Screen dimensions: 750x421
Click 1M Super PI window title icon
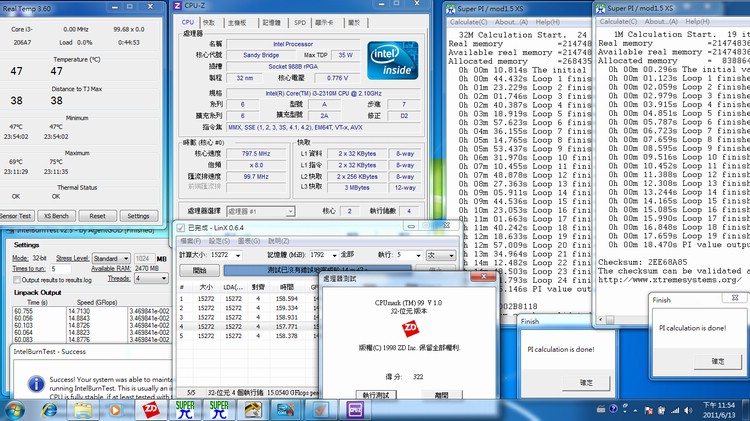tap(600, 9)
